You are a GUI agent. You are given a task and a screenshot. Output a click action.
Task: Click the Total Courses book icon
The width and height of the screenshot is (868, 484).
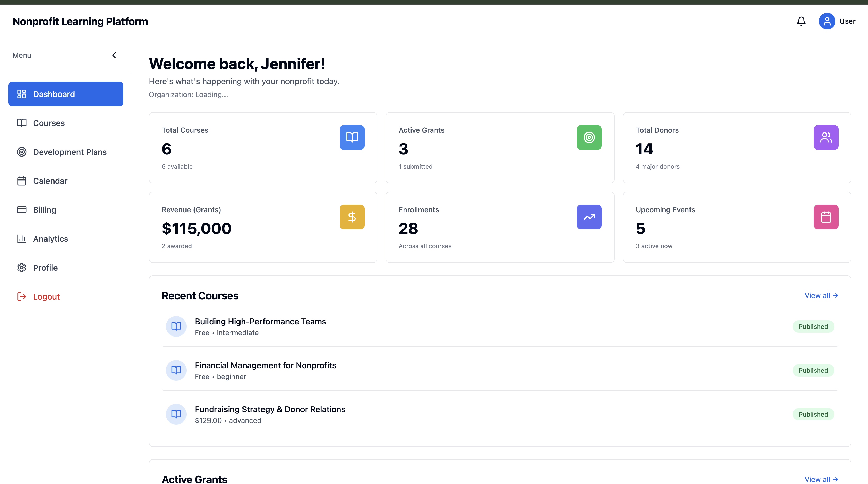(x=352, y=137)
